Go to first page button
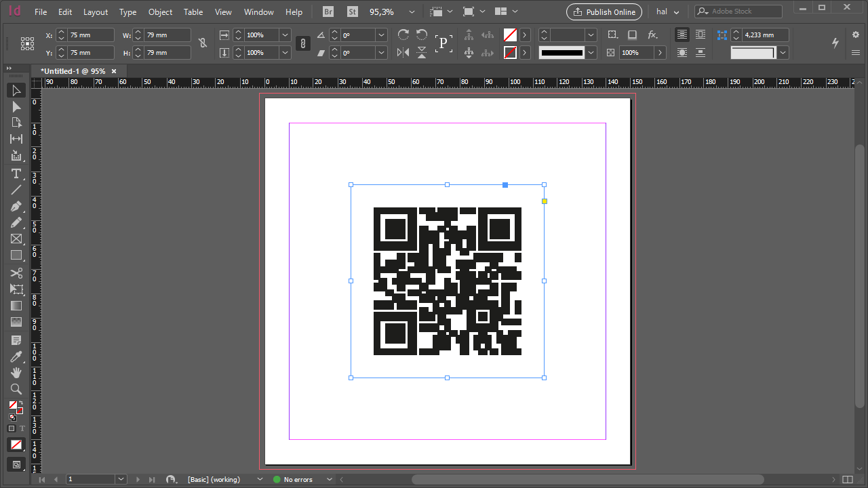Image resolution: width=868 pixels, height=488 pixels. click(42, 479)
